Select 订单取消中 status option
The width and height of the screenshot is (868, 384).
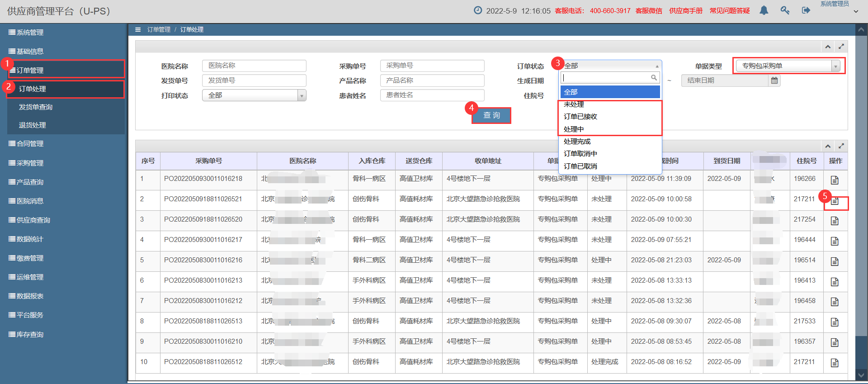[610, 154]
